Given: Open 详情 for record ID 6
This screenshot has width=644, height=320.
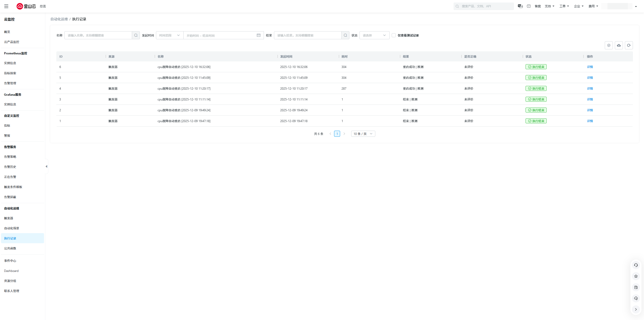Looking at the screenshot, I should point(590,67).
